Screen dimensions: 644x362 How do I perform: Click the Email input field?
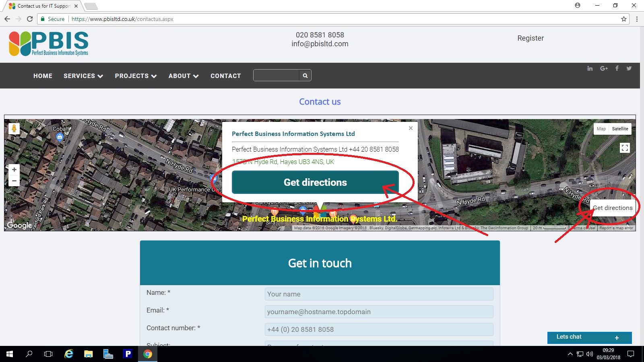click(x=379, y=312)
